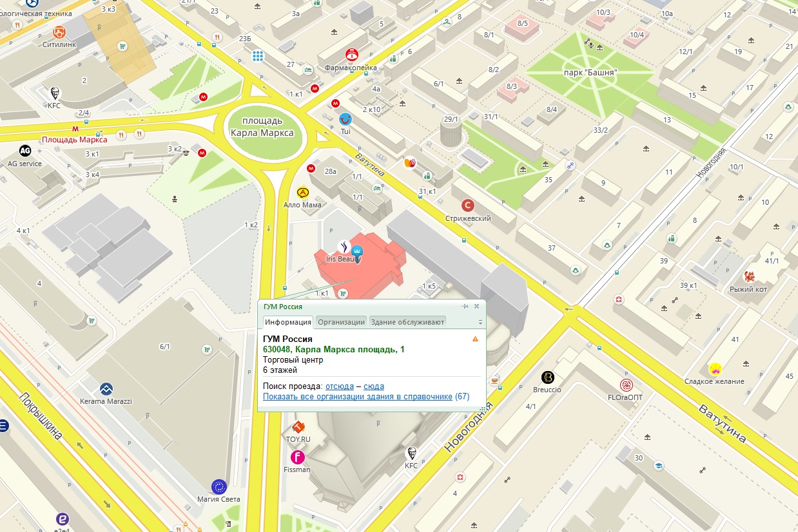Select the TOY.RU store icon
This screenshot has width=798, height=532.
pyautogui.click(x=298, y=426)
